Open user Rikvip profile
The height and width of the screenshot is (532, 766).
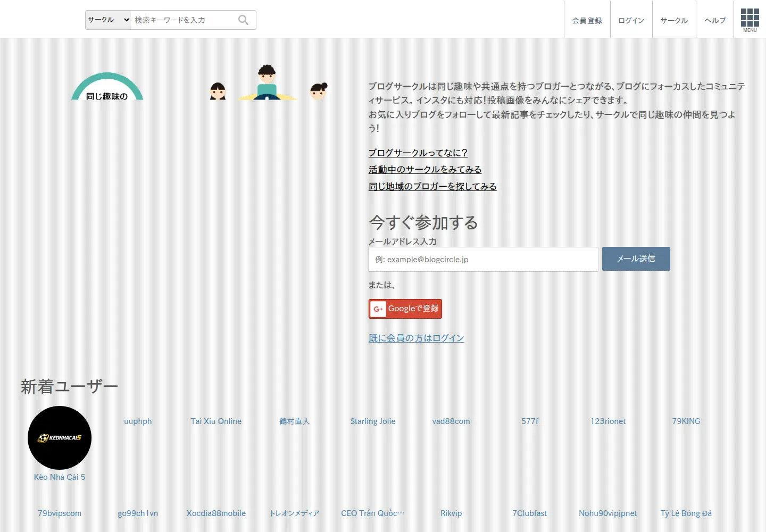[451, 513]
